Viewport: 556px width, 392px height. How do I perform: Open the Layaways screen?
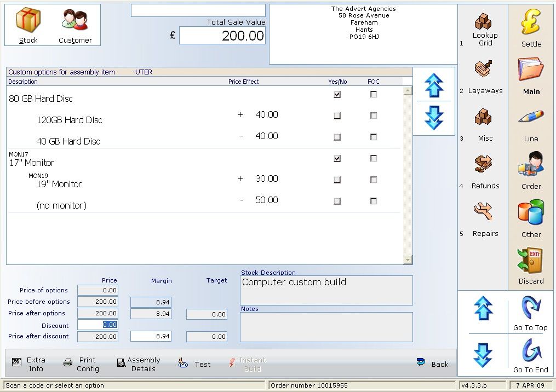(484, 76)
